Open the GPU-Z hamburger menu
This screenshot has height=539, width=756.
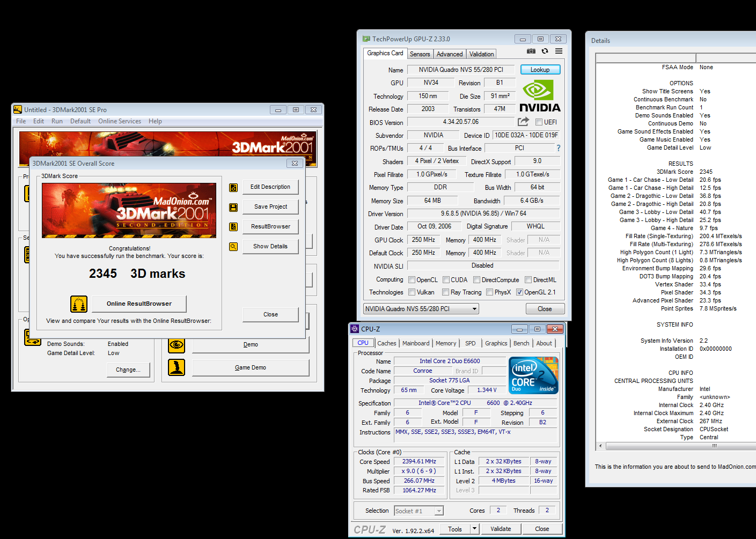pos(559,51)
